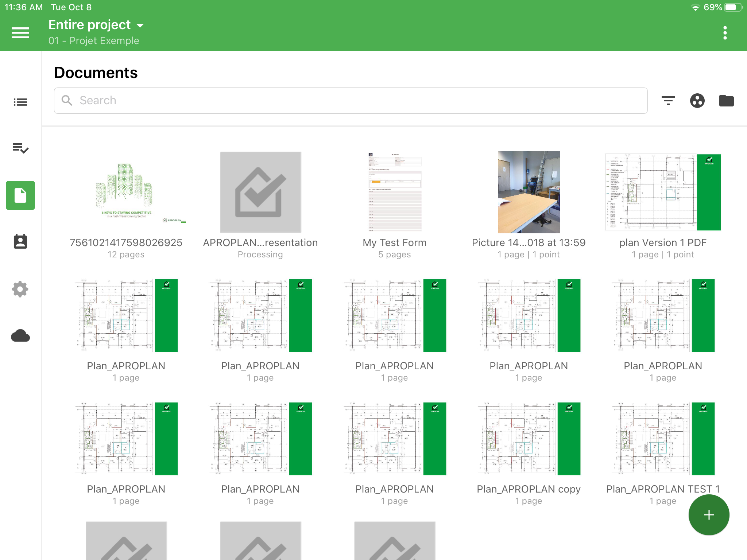
Task: Open the hamburger navigation menu
Action: tap(20, 33)
